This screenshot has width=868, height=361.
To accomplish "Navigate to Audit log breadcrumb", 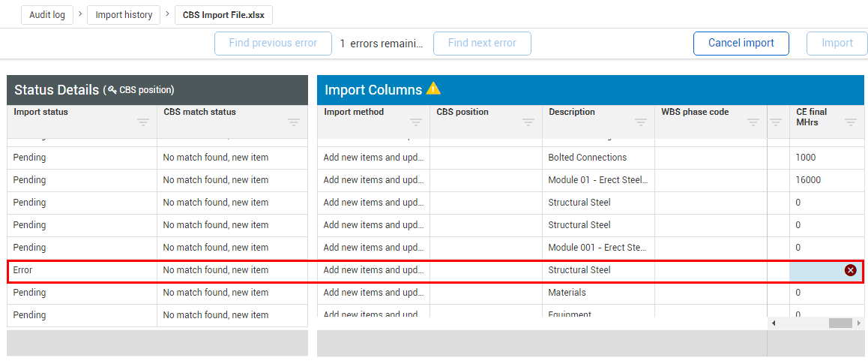I will click(47, 15).
